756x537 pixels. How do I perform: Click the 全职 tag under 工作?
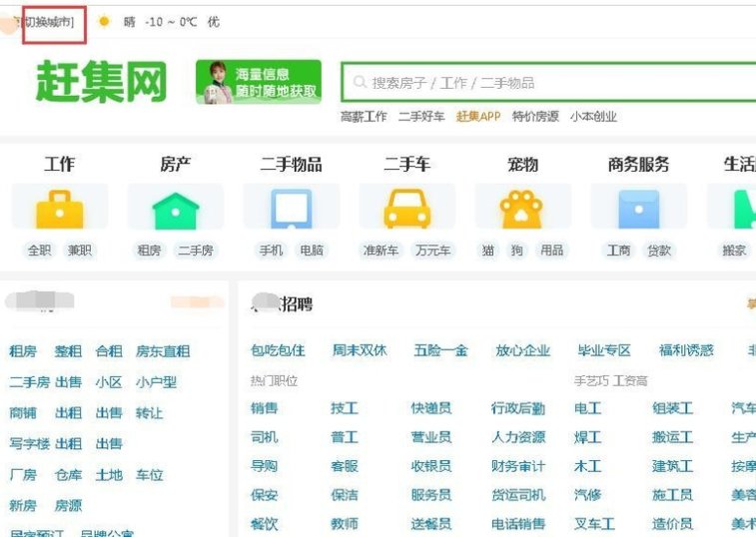click(x=40, y=251)
